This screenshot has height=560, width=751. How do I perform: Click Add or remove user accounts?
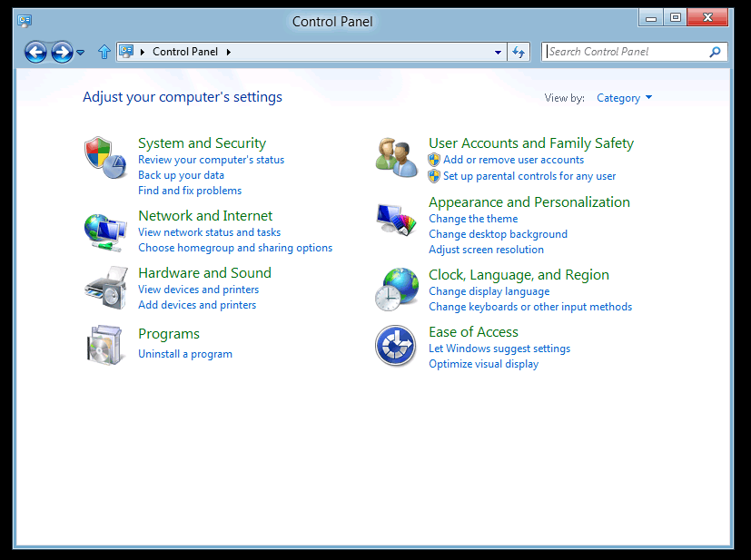click(x=513, y=160)
